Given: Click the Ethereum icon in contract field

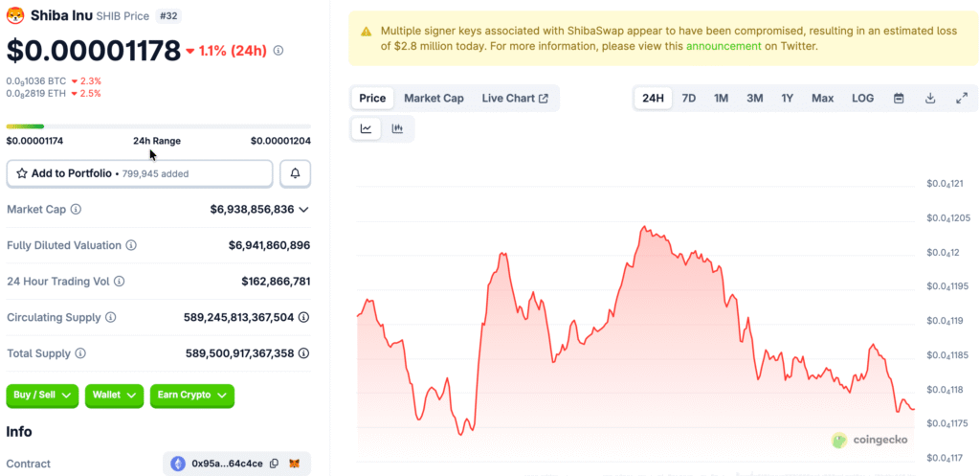Looking at the screenshot, I should coord(178,464).
